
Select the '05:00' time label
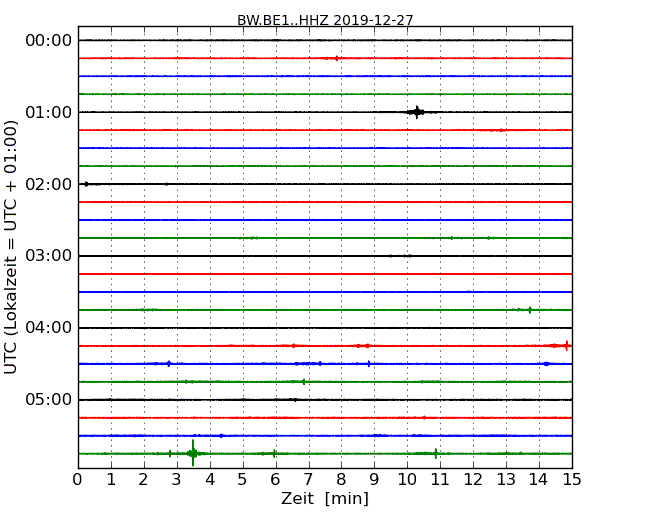click(x=49, y=399)
